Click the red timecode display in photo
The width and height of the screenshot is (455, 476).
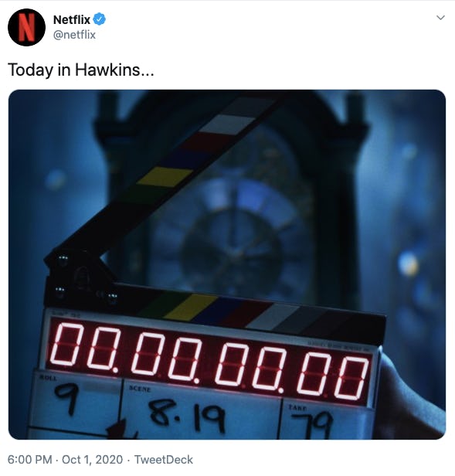tap(209, 361)
